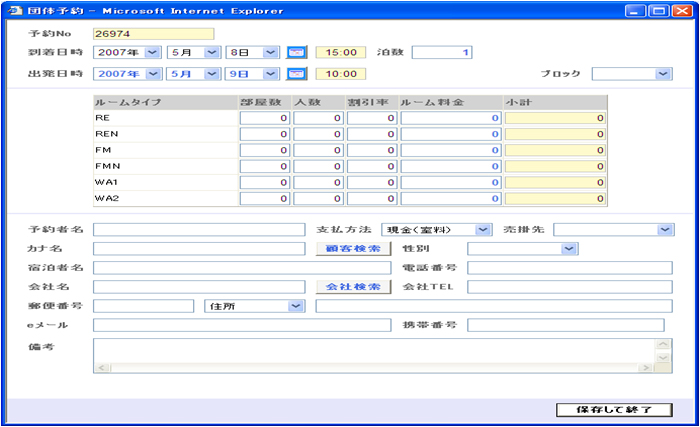Click the FM row 小計 field
Image resolution: width=700 pixels, height=427 pixels.
(555, 150)
